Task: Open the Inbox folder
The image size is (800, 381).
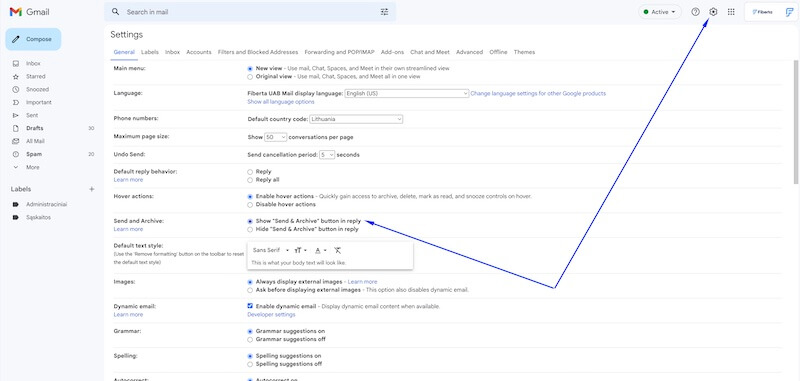Action: click(33, 63)
